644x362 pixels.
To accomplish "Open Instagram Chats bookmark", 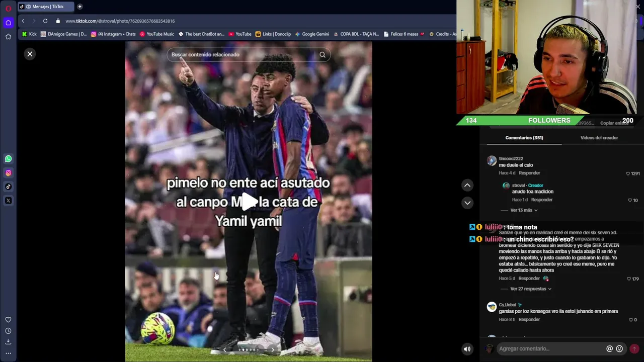I will pyautogui.click(x=113, y=34).
